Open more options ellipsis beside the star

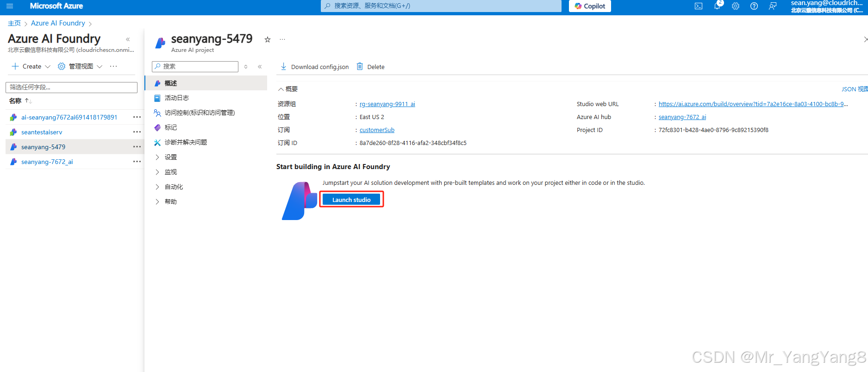[282, 39]
